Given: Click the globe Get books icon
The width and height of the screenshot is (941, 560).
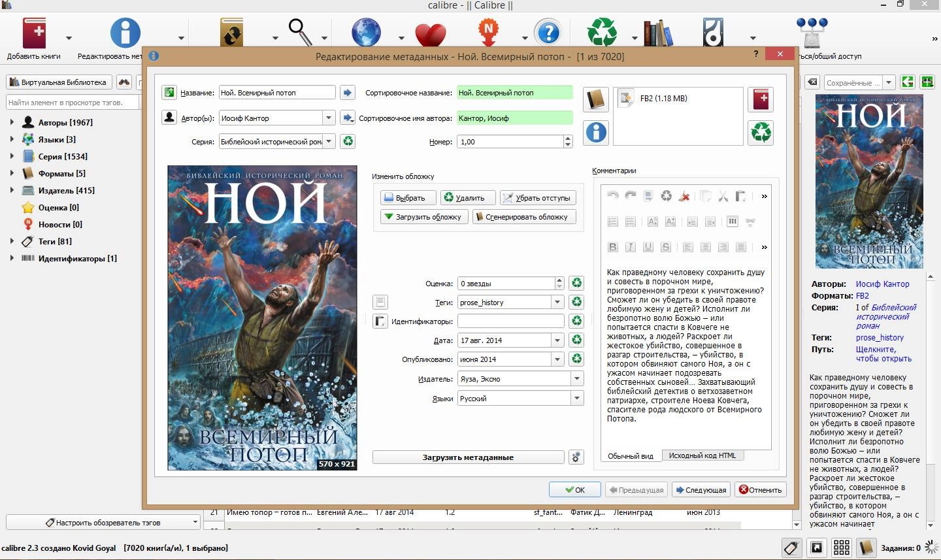Looking at the screenshot, I should coord(366,33).
